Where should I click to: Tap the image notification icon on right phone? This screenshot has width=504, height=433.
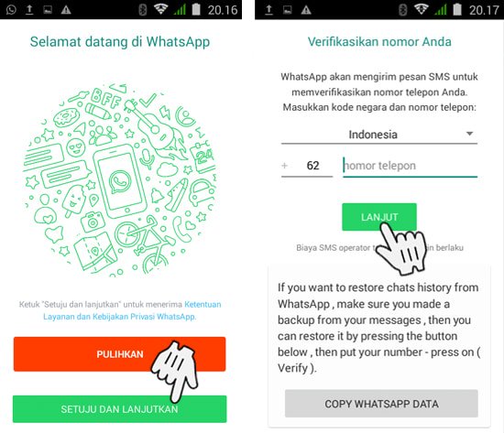(287, 10)
